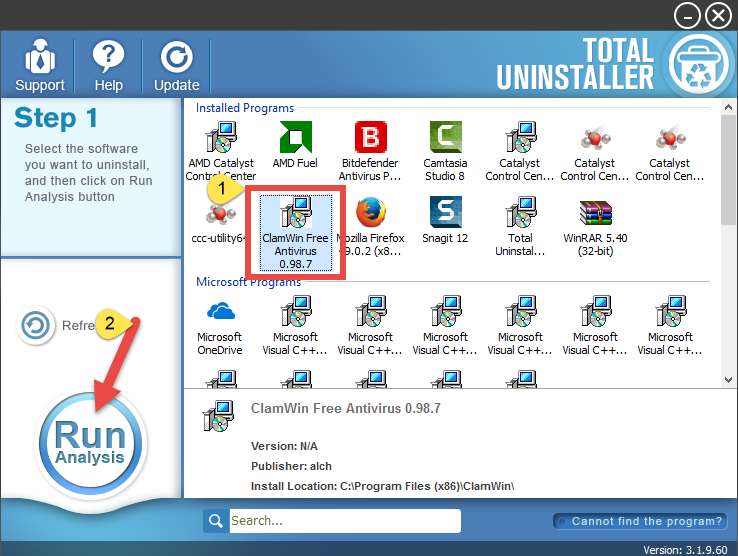Viewport: 738px width, 556px height.
Task: Select the AMD Catalyst Control Center program
Action: tap(221, 151)
